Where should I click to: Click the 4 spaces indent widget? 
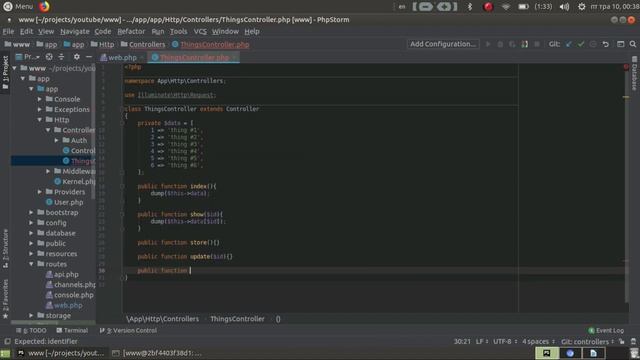pyautogui.click(x=538, y=341)
